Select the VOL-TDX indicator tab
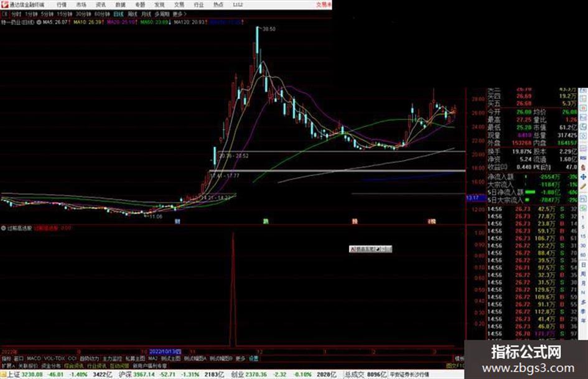Image resolution: width=588 pixels, height=379 pixels. 54,358
